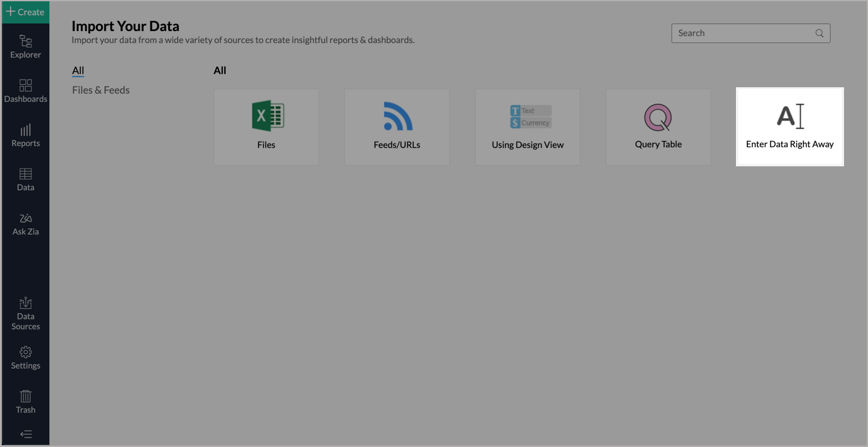The width and height of the screenshot is (868, 447).
Task: Choose the Using Design View import option
Action: (527, 126)
